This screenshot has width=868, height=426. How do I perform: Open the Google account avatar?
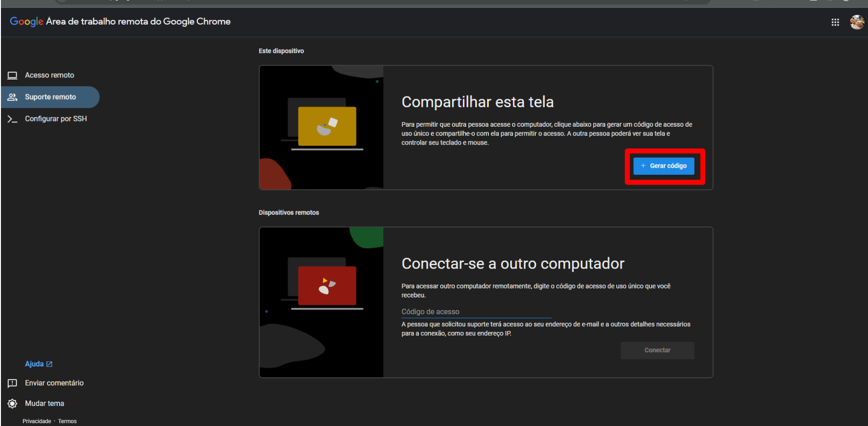[x=857, y=22]
